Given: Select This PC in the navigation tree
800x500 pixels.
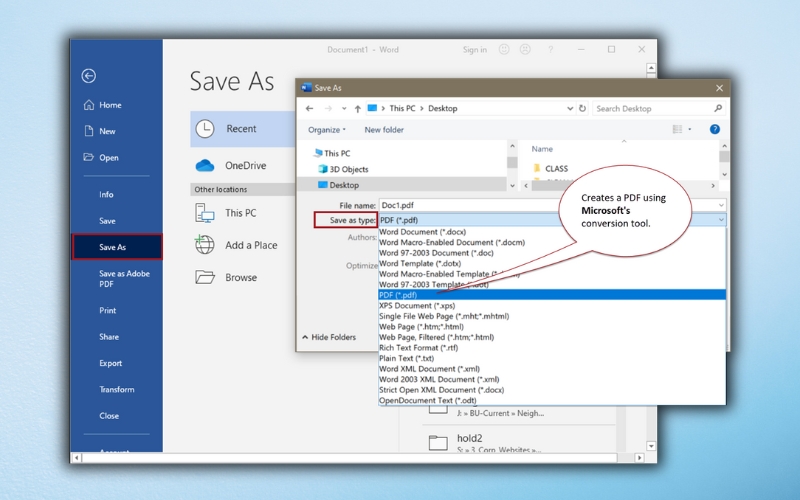Looking at the screenshot, I should click(332, 153).
